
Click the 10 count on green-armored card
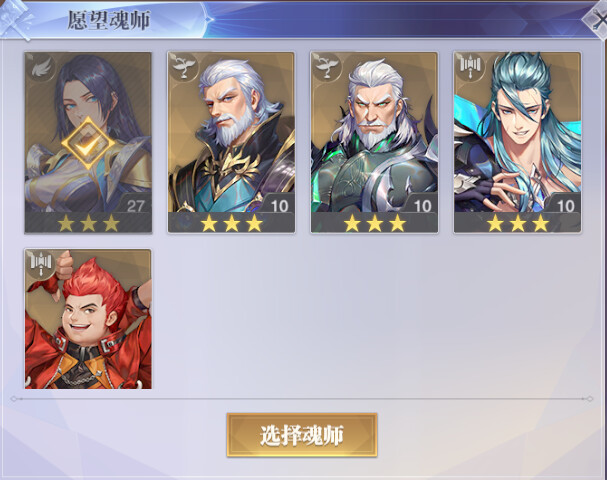point(422,206)
